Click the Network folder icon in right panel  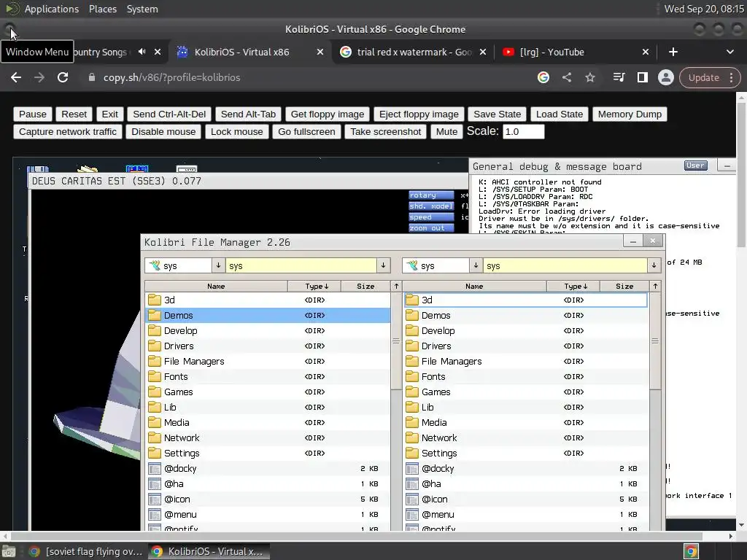click(412, 437)
